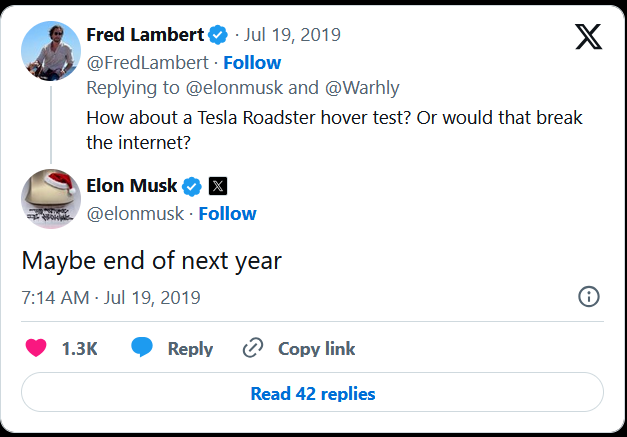
Task: Click the 7:14 AM · Jul 19, 2019 timestamp
Action: click(111, 298)
